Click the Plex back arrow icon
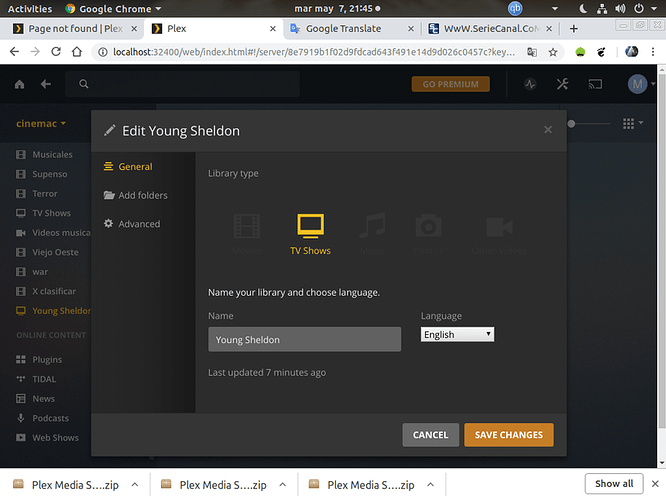666x500 pixels. tap(46, 84)
